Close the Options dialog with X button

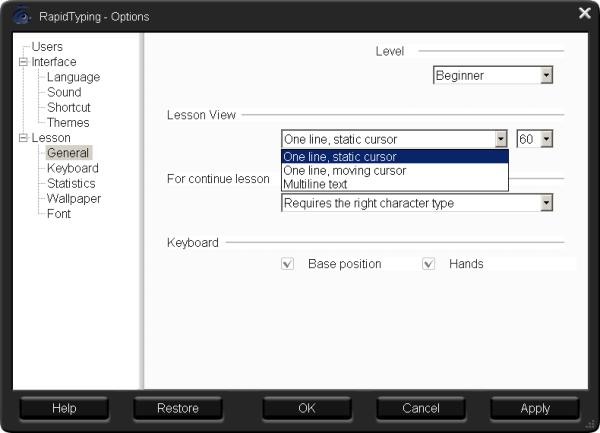[x=585, y=13]
